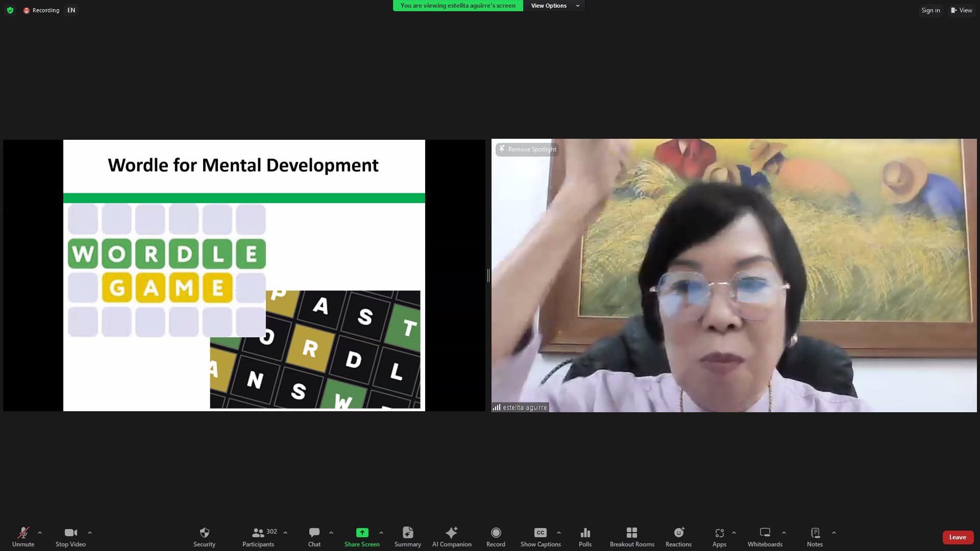Open the Apps panel
980x551 pixels.
coord(719,537)
